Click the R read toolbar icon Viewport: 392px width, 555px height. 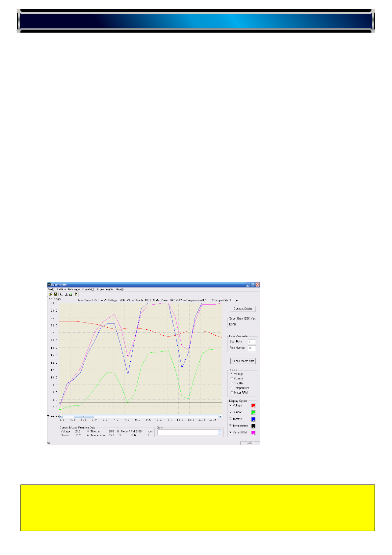click(x=61, y=294)
